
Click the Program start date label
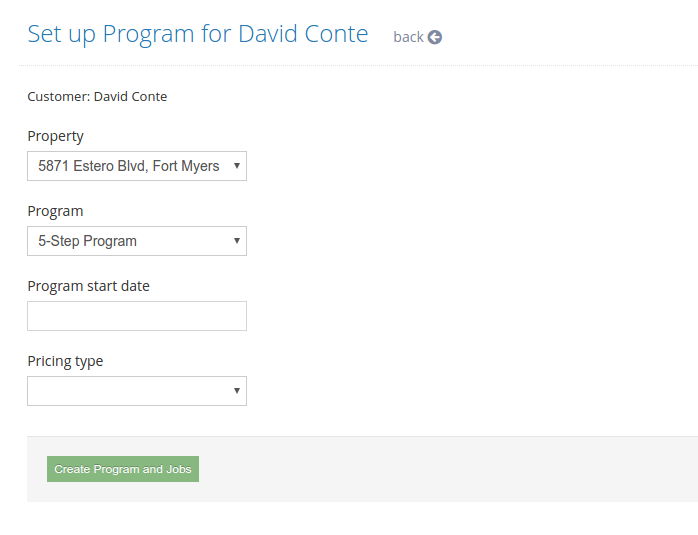(x=89, y=286)
